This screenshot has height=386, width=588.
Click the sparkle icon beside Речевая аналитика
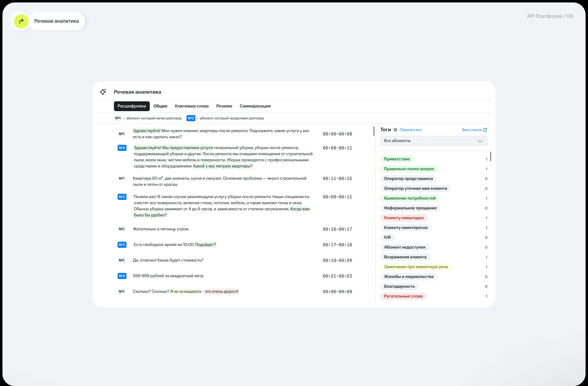103,92
